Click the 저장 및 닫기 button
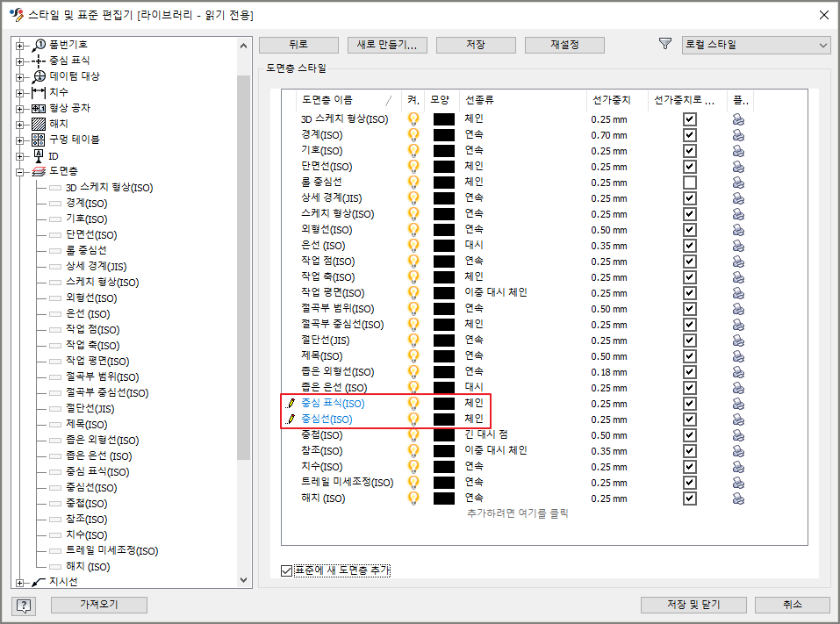This screenshot has width=840, height=624. click(693, 605)
